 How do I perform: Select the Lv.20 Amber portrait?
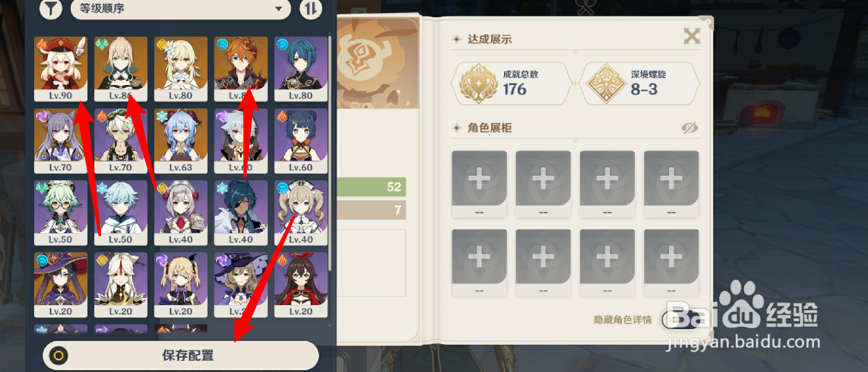(301, 285)
